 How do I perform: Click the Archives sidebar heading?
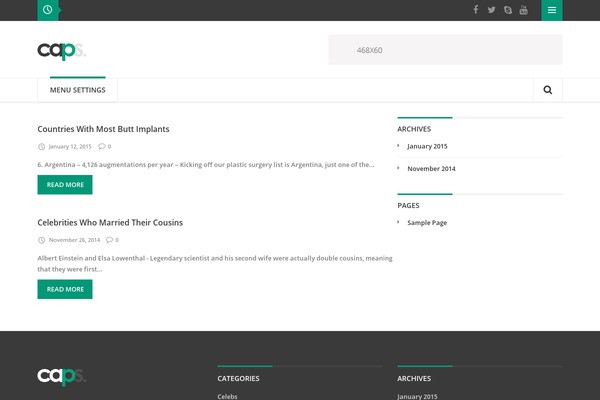tap(414, 129)
